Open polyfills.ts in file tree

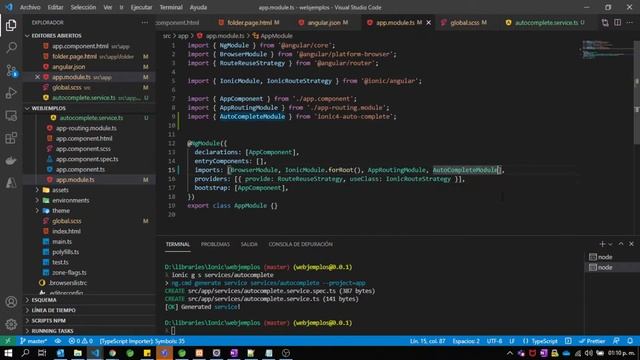(x=65, y=252)
